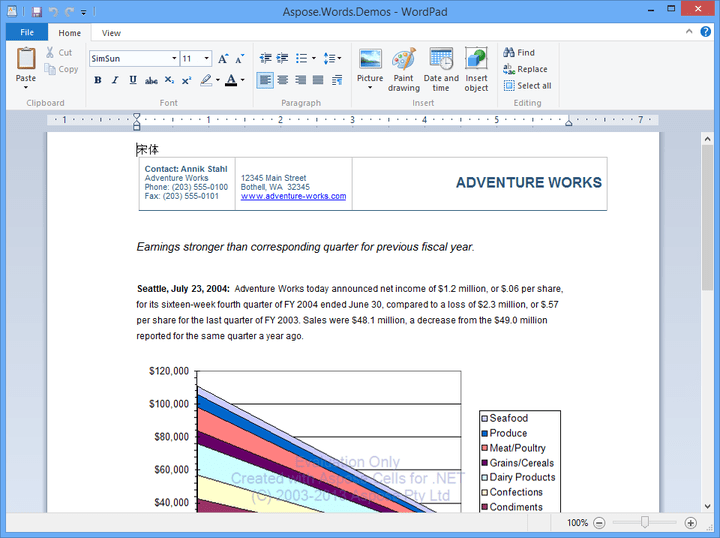Start a bulleted list
720x538 pixels.
point(301,58)
